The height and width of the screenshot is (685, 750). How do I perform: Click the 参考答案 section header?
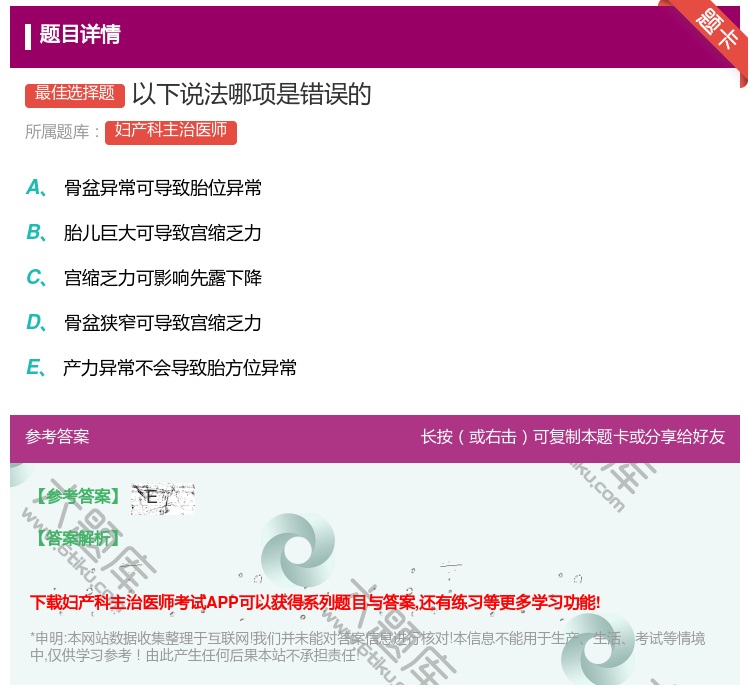pyautogui.click(x=57, y=436)
